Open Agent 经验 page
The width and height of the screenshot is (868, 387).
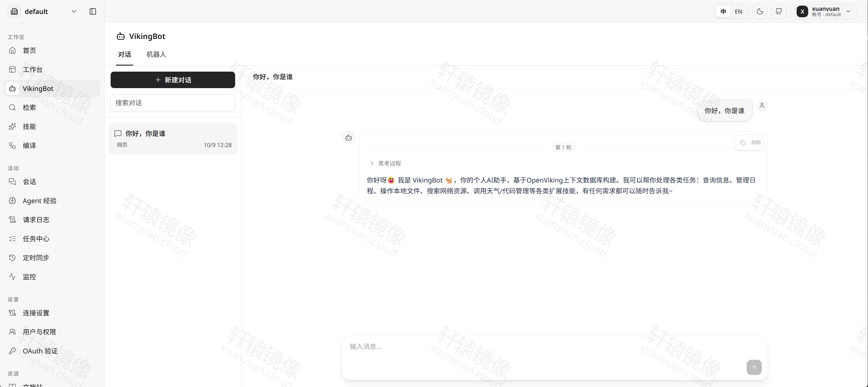(x=52, y=201)
